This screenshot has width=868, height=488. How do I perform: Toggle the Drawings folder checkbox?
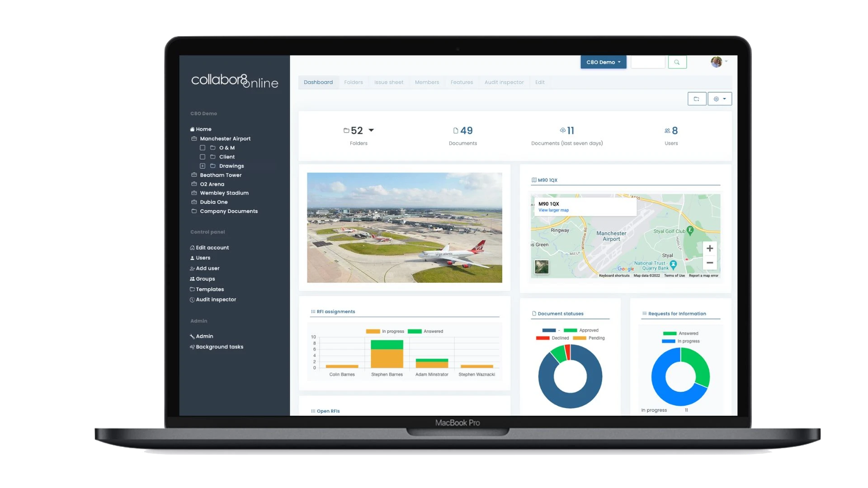[x=203, y=166]
